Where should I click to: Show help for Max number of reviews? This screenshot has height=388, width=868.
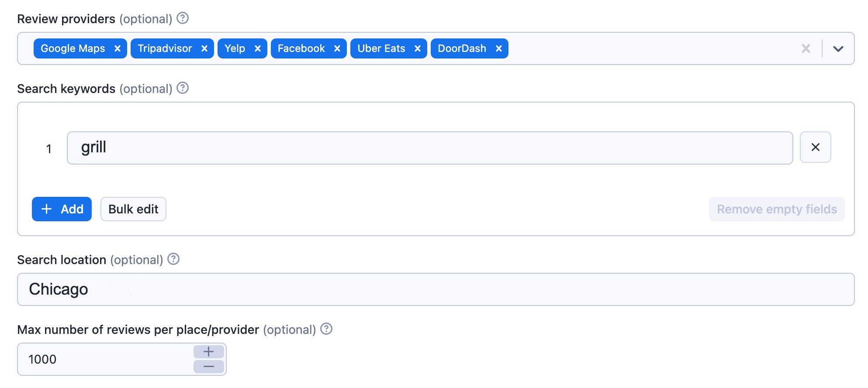326,329
